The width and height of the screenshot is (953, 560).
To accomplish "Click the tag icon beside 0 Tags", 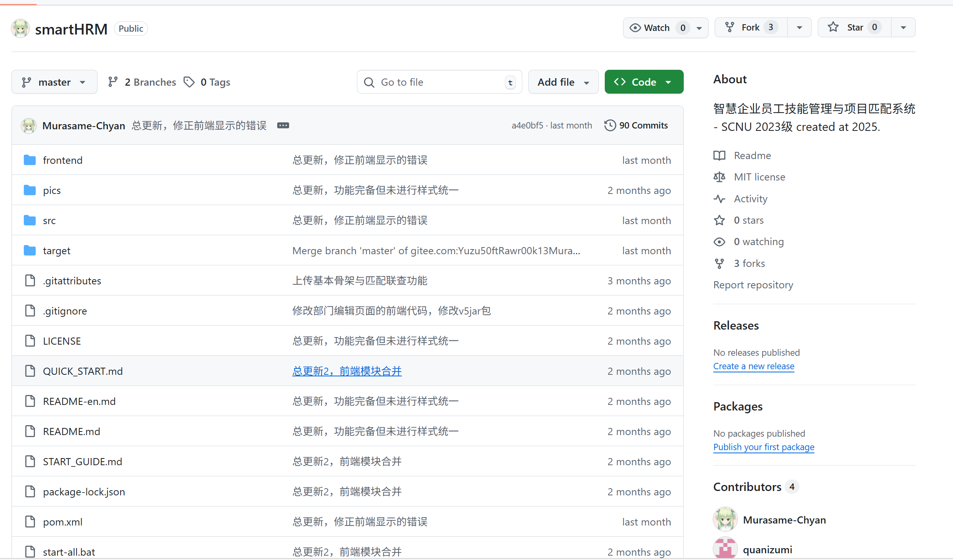I will [x=189, y=82].
